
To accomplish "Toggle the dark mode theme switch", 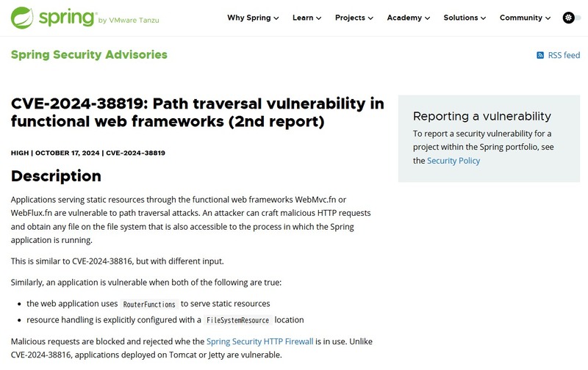I will (x=570, y=18).
